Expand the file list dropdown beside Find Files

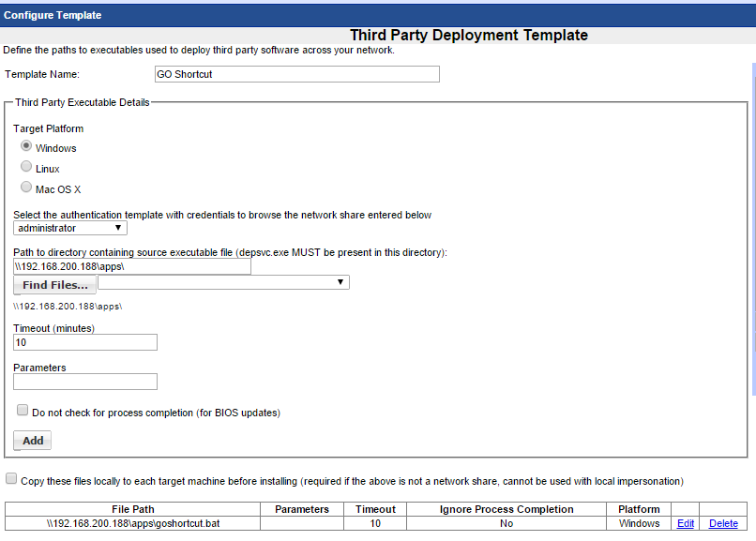coord(223,282)
